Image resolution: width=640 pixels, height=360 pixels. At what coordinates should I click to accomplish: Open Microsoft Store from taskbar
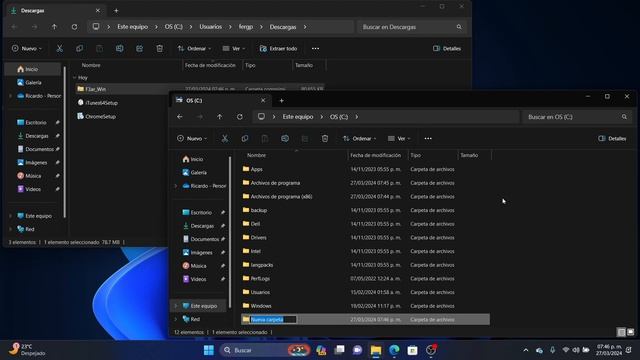[412, 350]
